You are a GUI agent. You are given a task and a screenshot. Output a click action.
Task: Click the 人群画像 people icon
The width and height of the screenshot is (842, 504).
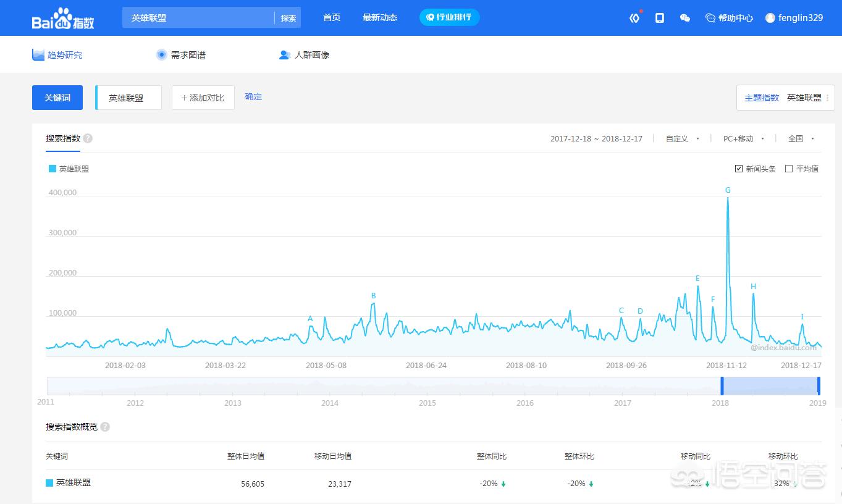tap(285, 55)
